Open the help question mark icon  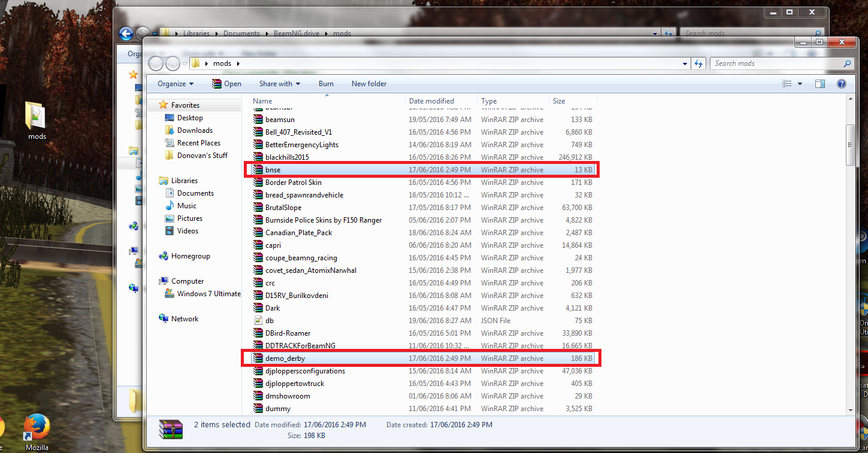tap(841, 84)
